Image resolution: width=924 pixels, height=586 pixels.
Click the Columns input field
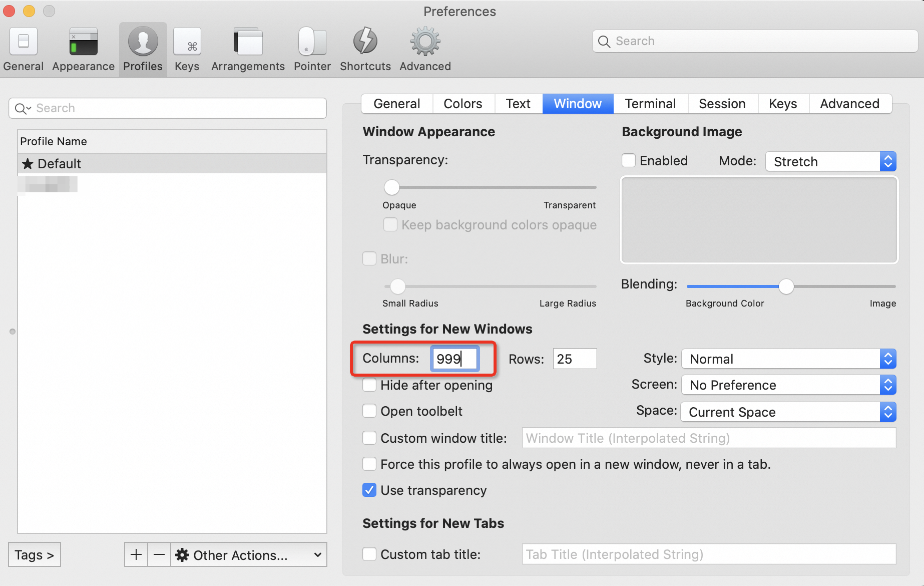tap(455, 359)
